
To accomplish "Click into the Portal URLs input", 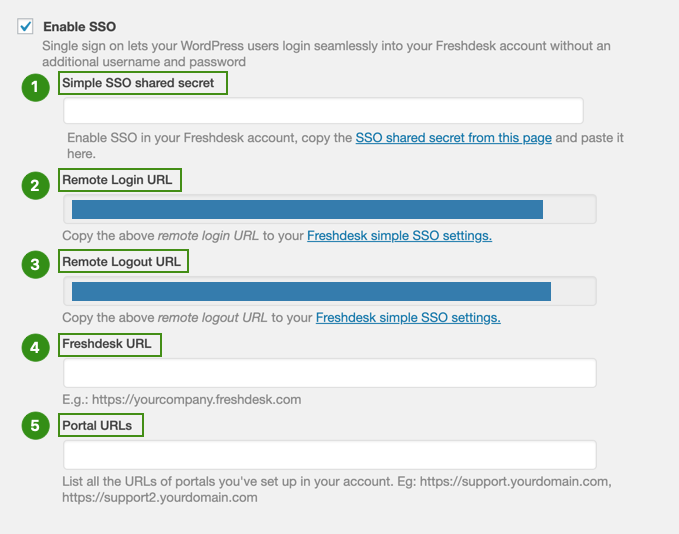I will click(329, 455).
